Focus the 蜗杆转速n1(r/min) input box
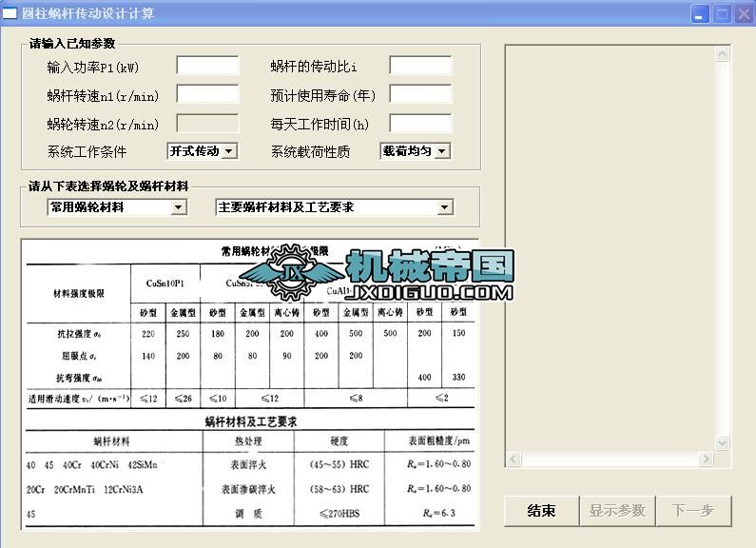756x548 pixels. 208,94
